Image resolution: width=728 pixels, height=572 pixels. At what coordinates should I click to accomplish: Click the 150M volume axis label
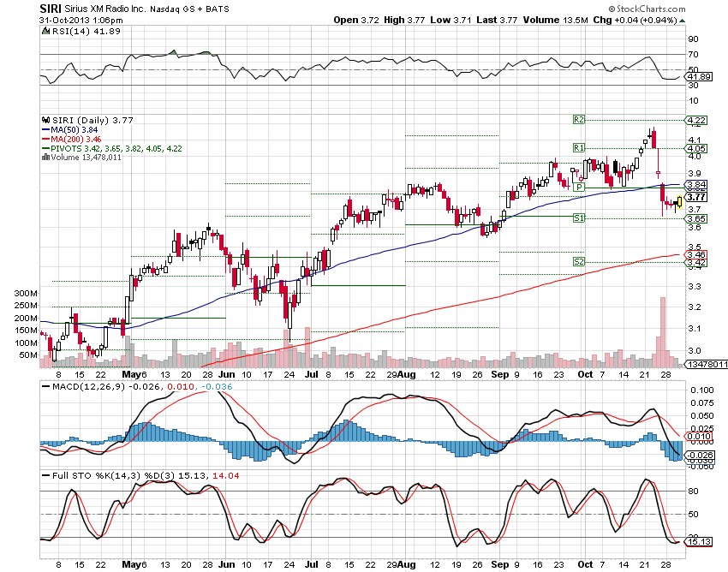[x=26, y=331]
